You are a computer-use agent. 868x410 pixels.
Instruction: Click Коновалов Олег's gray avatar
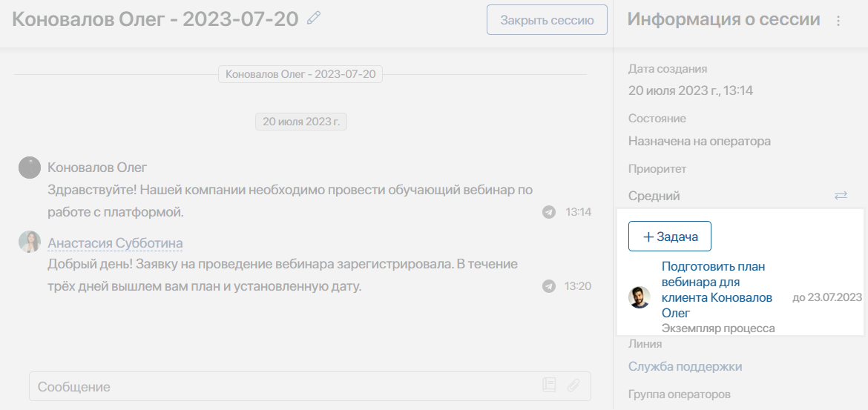[29, 168]
